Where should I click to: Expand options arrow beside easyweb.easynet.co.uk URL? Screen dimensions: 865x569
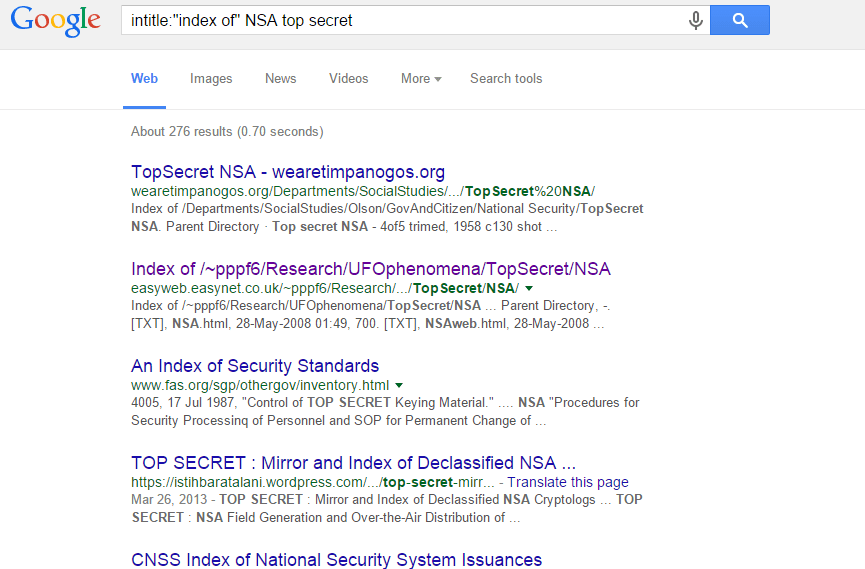point(529,288)
